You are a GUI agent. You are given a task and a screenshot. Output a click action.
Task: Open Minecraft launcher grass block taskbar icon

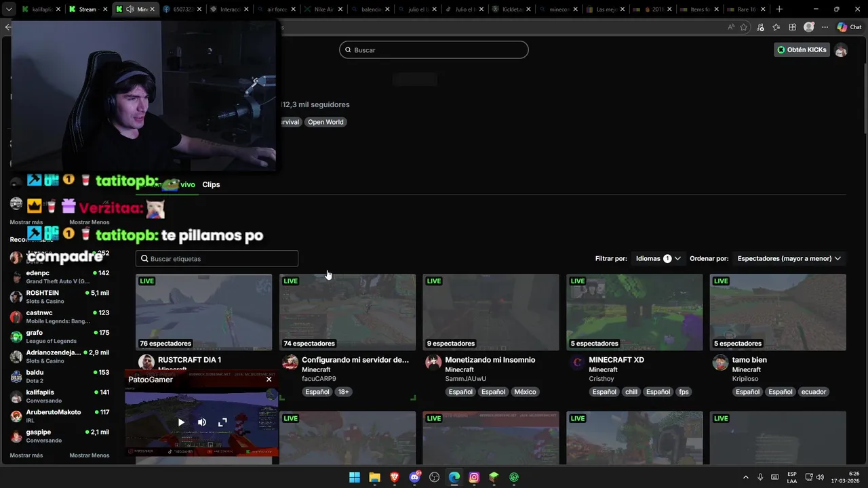[494, 477]
